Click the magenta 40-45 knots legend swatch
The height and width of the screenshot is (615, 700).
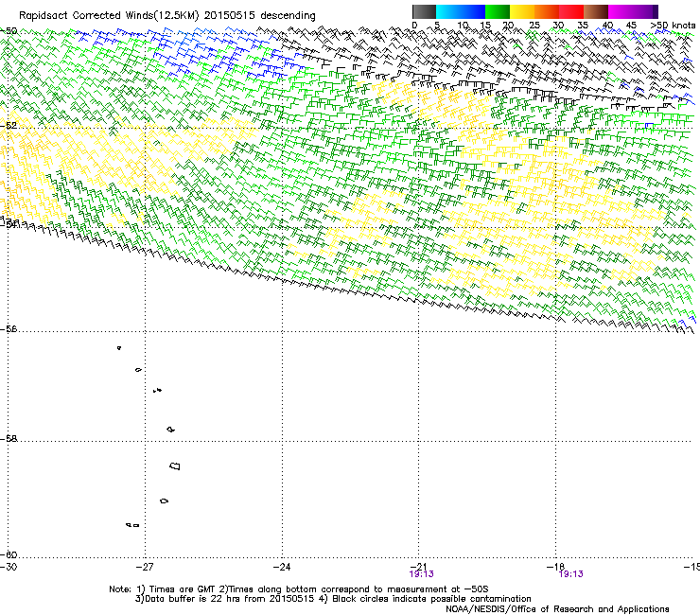[621, 11]
